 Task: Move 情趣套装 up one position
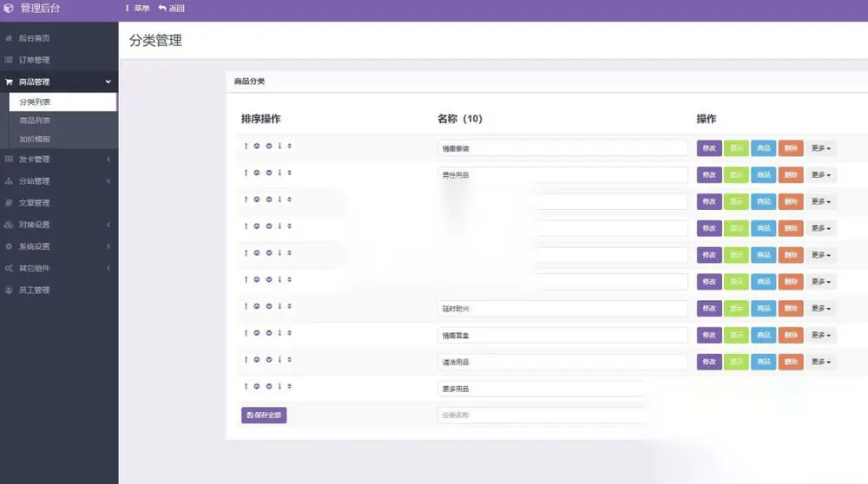tap(257, 146)
